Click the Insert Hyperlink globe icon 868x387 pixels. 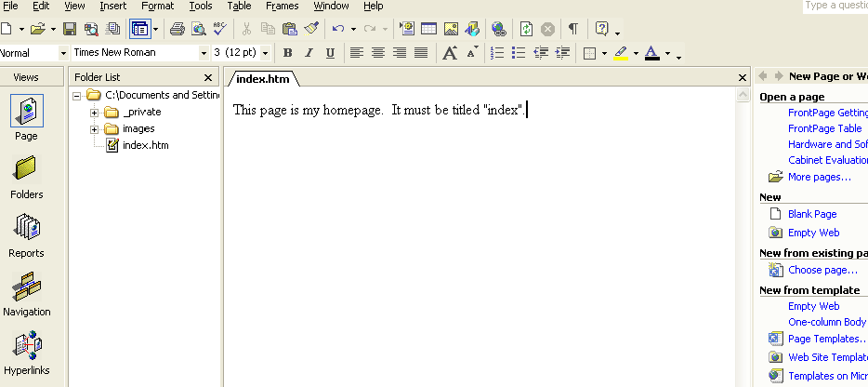pos(499,29)
